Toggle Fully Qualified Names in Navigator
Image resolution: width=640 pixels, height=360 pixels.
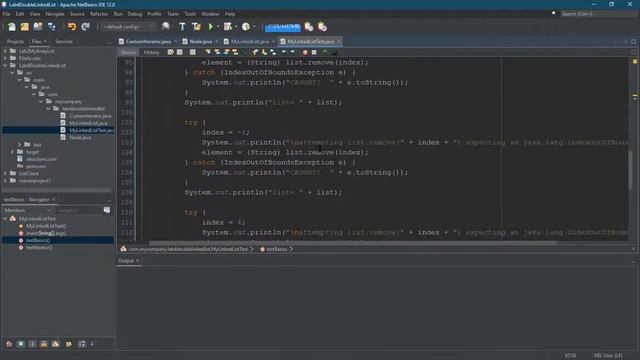point(68,344)
